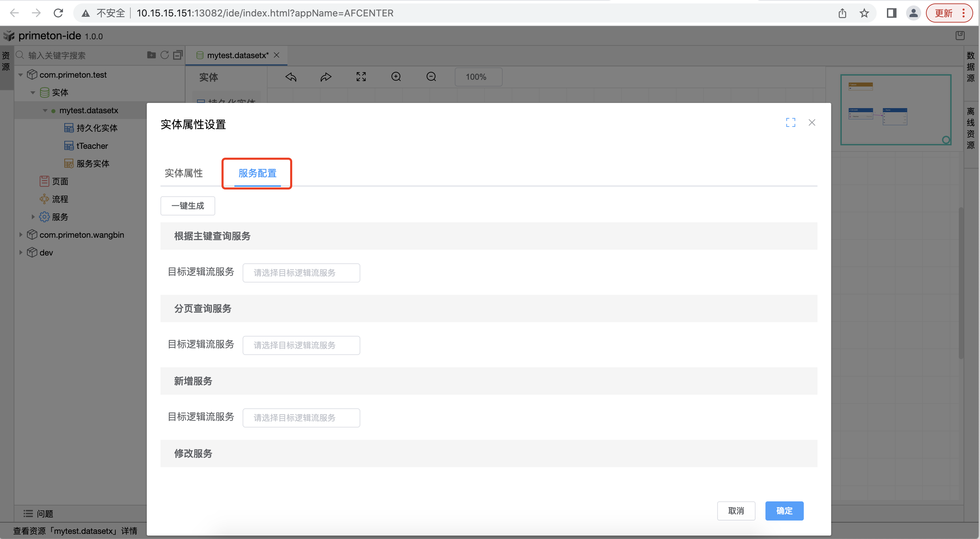
Task: Click the minimap thumbnail
Action: tap(895, 109)
